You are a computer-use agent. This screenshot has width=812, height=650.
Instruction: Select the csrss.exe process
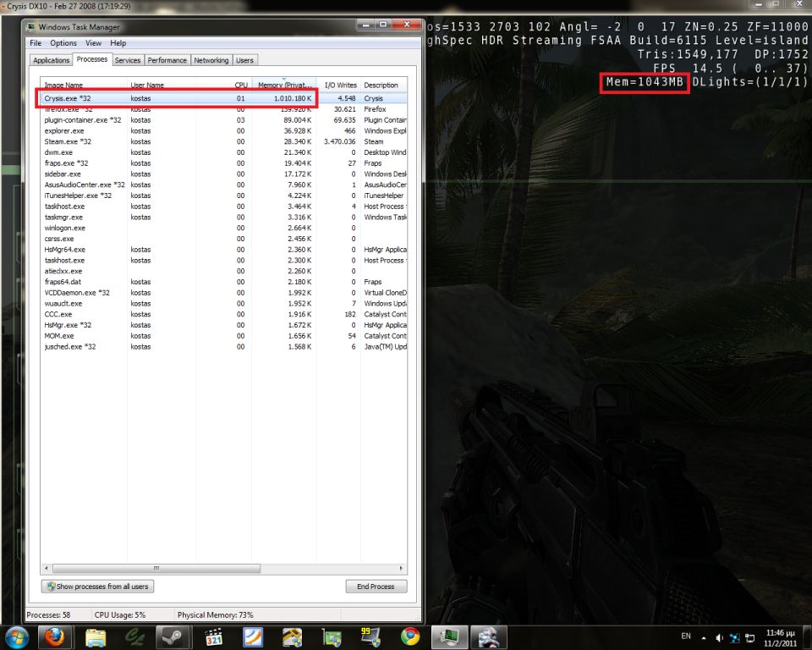pyautogui.click(x=223, y=239)
